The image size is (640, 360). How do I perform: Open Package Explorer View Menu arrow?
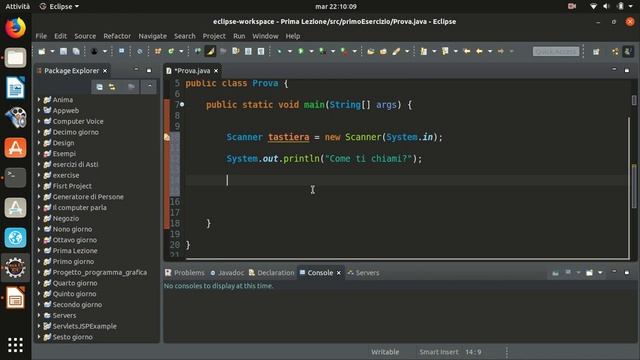(149, 87)
